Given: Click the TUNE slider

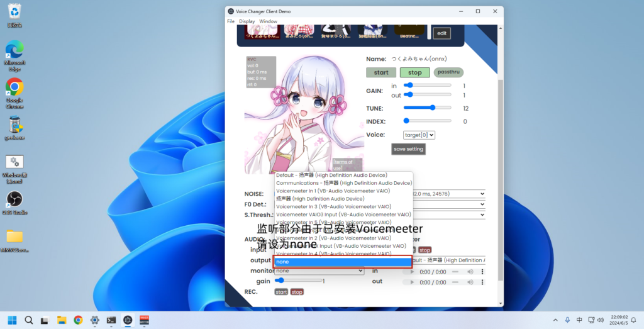Looking at the screenshot, I should click(x=427, y=108).
